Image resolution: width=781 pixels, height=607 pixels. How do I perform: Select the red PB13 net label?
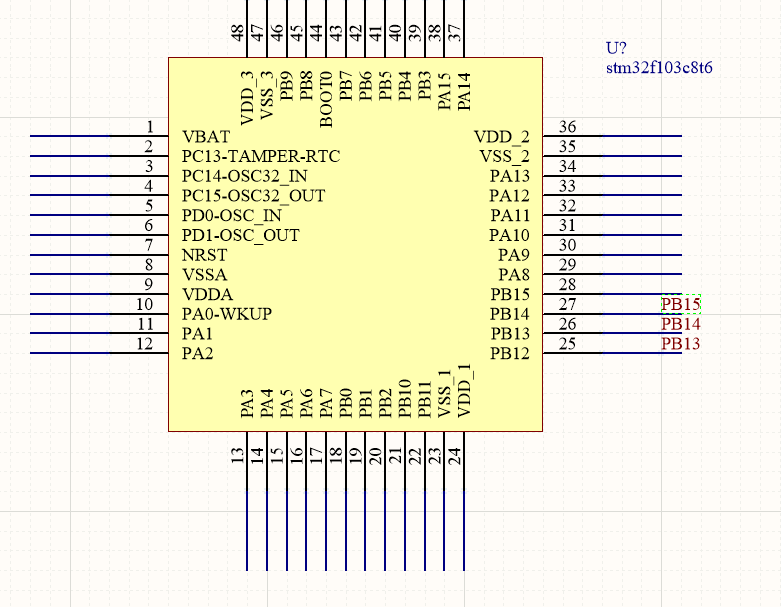pos(681,344)
